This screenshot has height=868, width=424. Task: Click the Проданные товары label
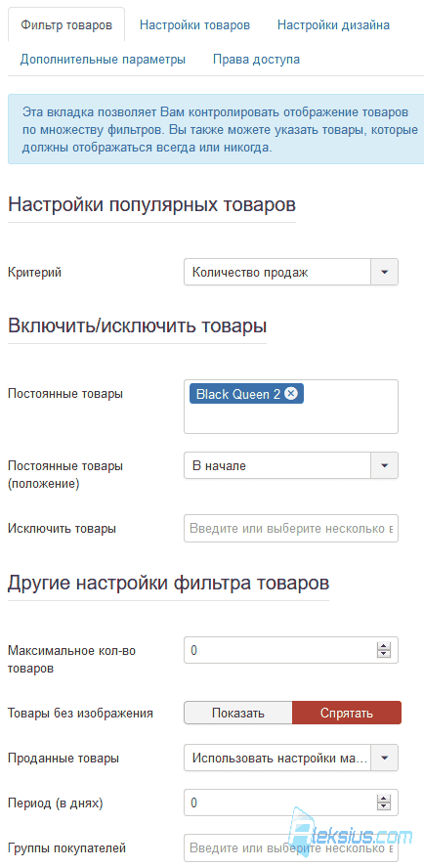[64, 758]
